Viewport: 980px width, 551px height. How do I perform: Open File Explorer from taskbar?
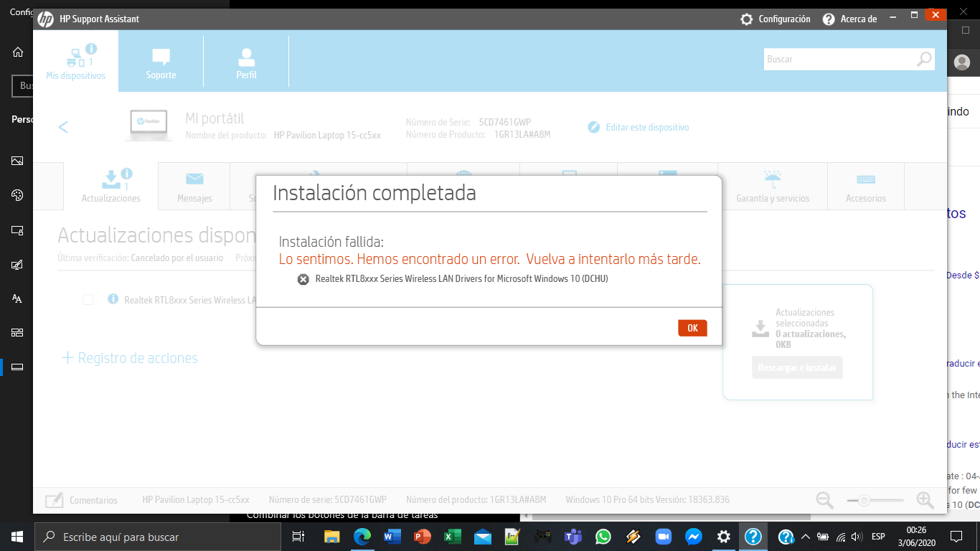(x=331, y=536)
